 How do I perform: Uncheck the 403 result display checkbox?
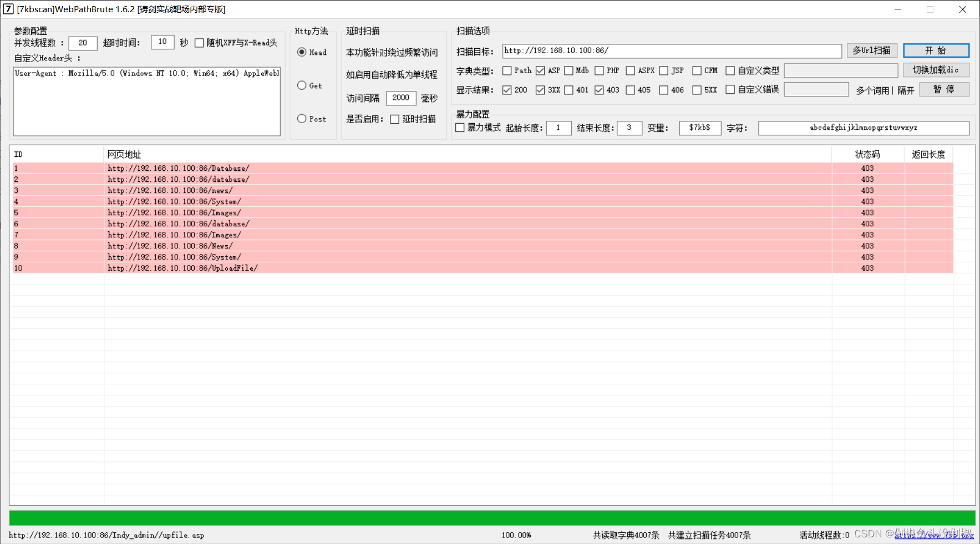[599, 90]
